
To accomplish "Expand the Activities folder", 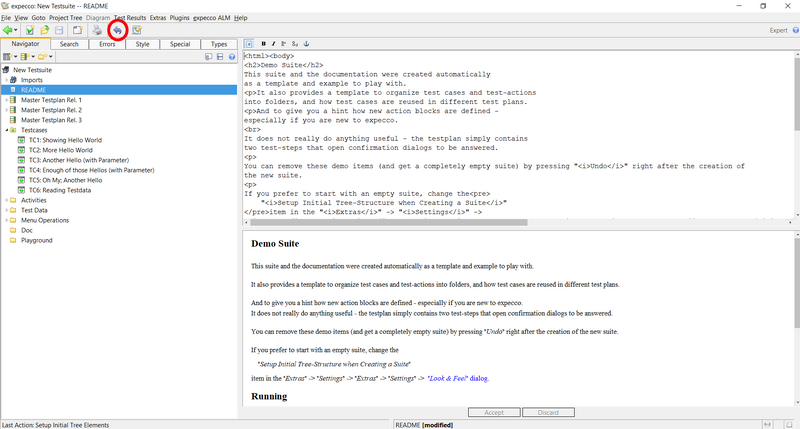I will (x=7, y=200).
